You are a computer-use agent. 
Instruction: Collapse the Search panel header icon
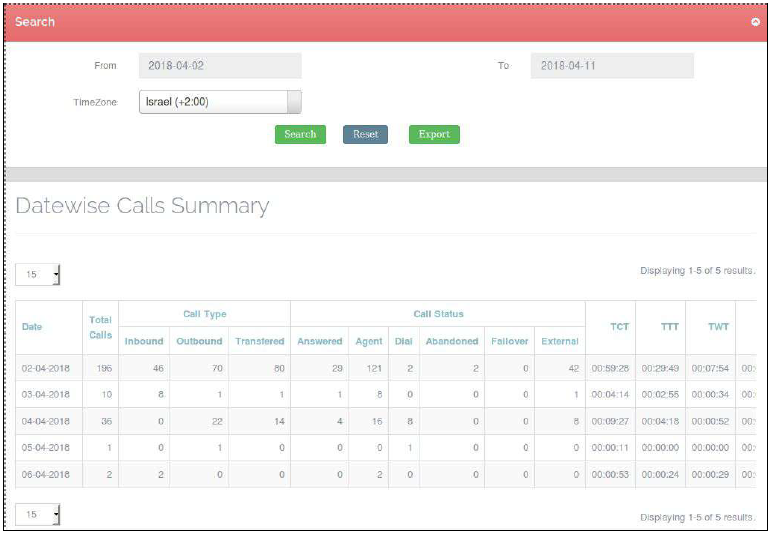(x=755, y=22)
